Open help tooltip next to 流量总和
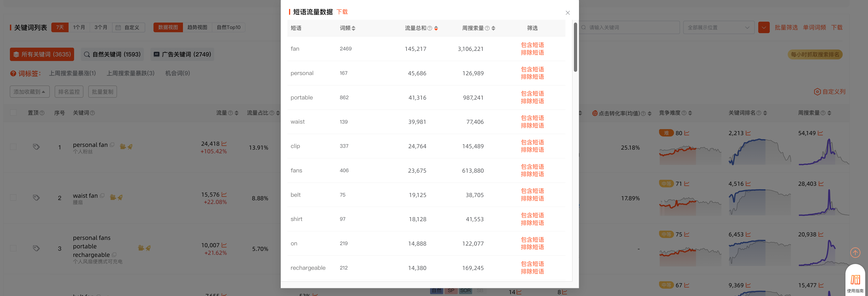Screen dimensions: 868x296 pos(430,28)
